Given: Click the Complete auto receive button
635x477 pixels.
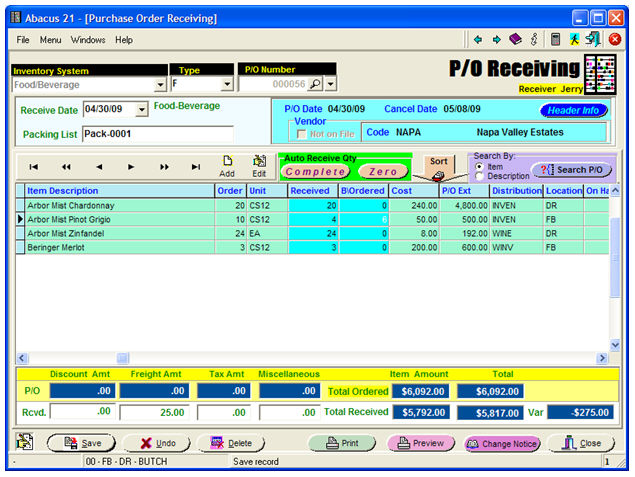Looking at the screenshot, I should point(315,172).
